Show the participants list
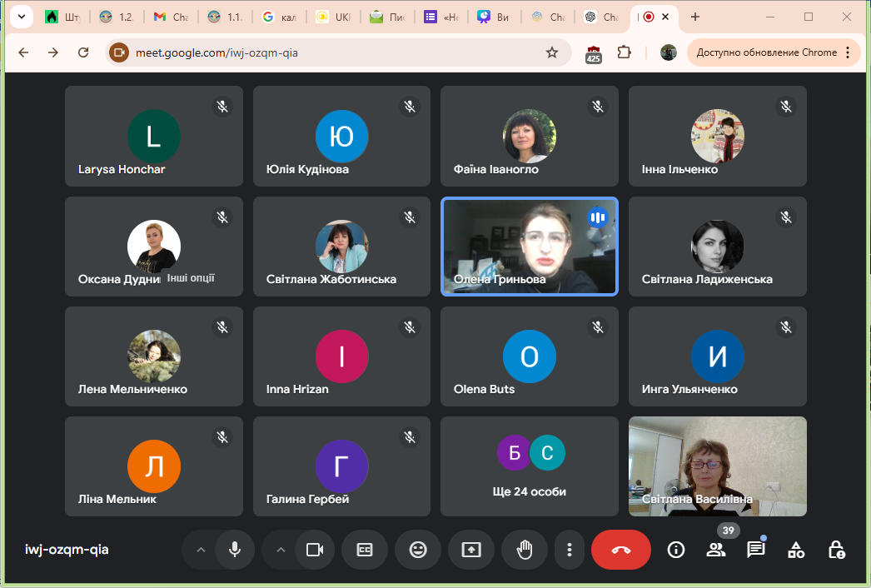 point(715,550)
